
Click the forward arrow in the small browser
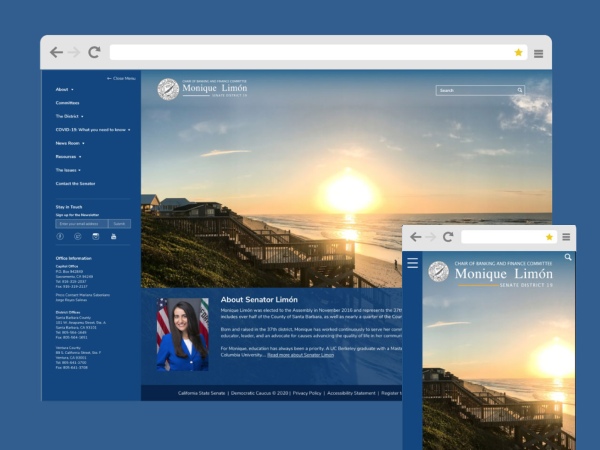click(431, 237)
